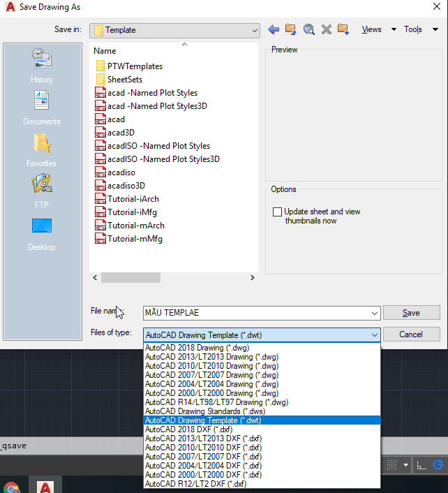
Task: Collapse the Files of type dropdown arrow
Action: click(x=375, y=335)
